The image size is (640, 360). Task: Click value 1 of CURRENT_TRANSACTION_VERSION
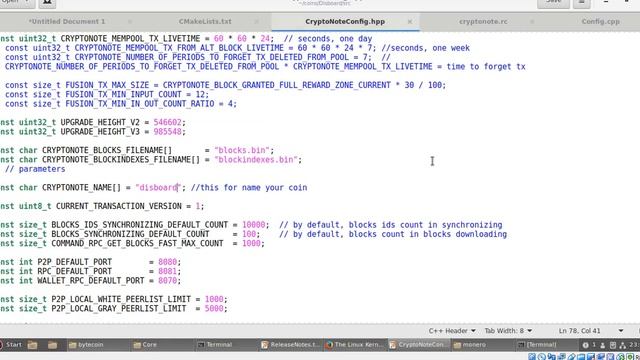point(198,206)
